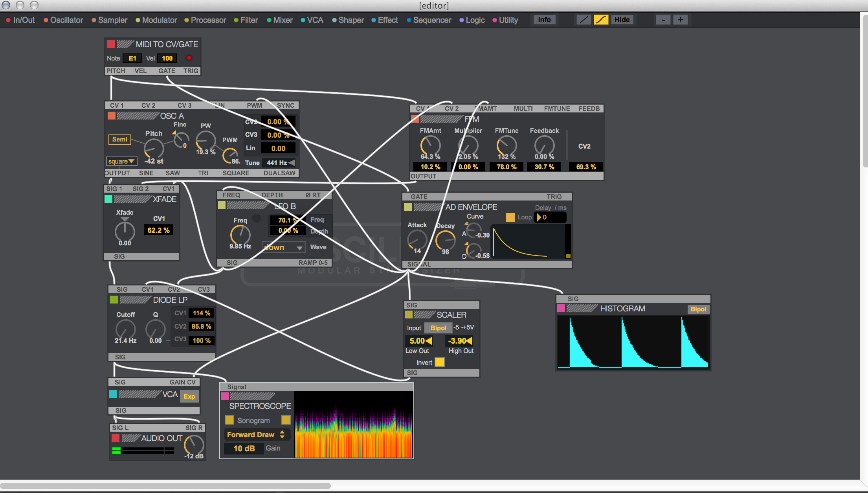Open the OSC A square waveform dropdown

[121, 161]
